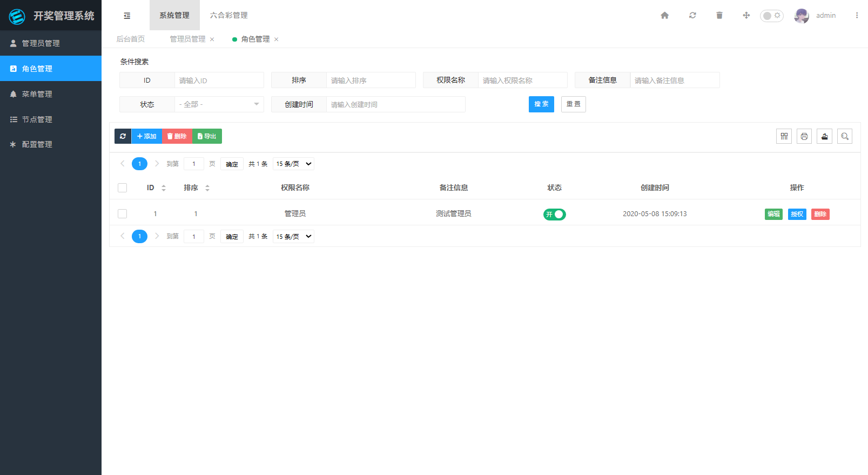Focus the 排序 search input
Image resolution: width=868 pixels, height=475 pixels.
(x=371, y=80)
